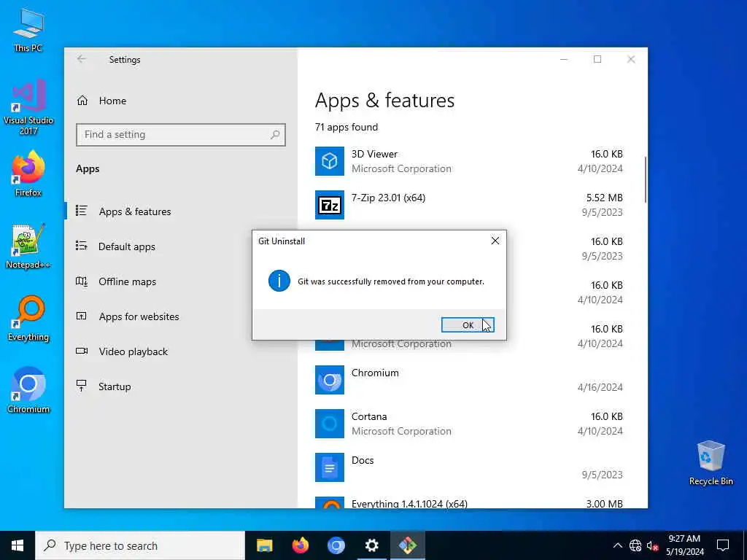Image resolution: width=747 pixels, height=560 pixels.
Task: Select the Docs app icon
Action: point(330,467)
